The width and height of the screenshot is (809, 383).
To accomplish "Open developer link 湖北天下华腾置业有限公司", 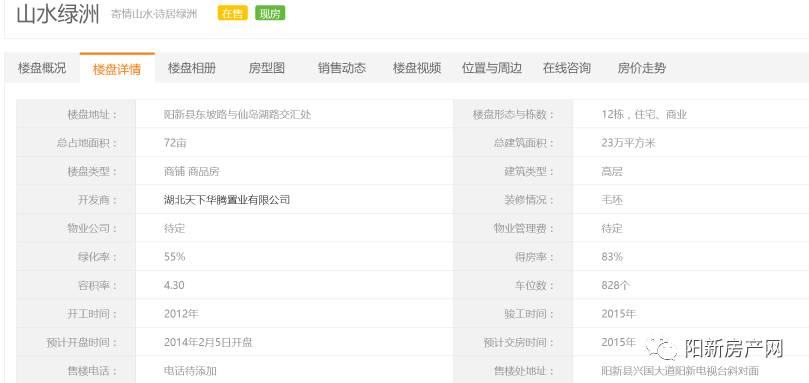I will 227,200.
